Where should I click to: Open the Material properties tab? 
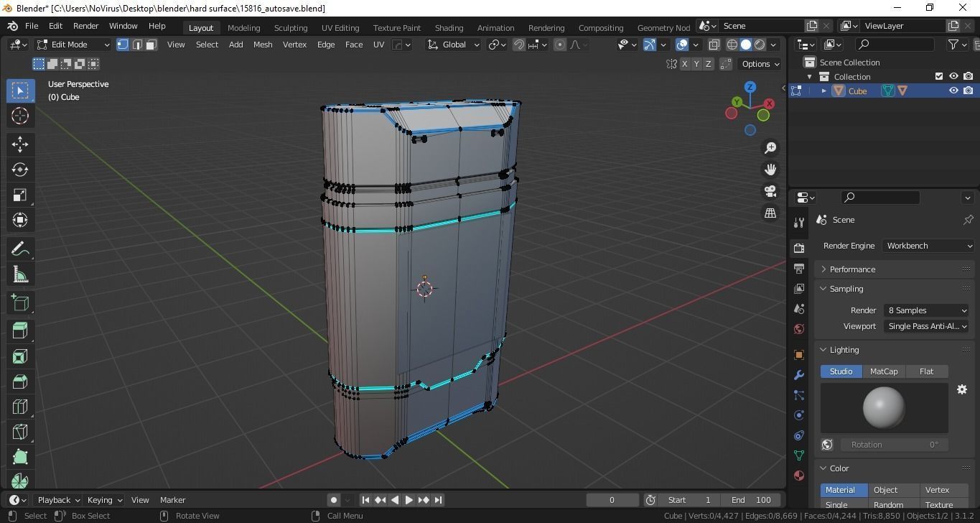(x=799, y=476)
